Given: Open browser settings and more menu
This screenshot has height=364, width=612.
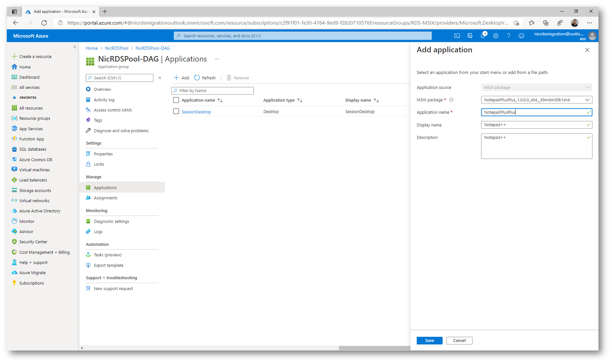Looking at the screenshot, I should pos(589,23).
